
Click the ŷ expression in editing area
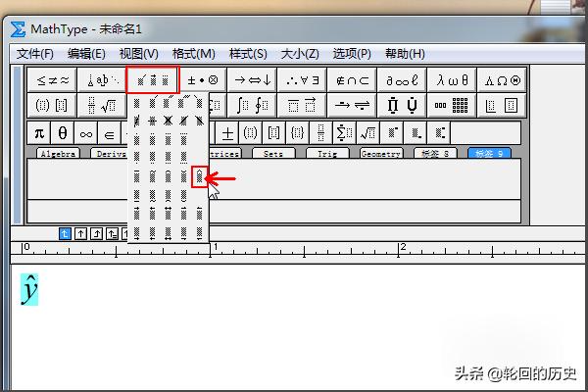(31, 290)
